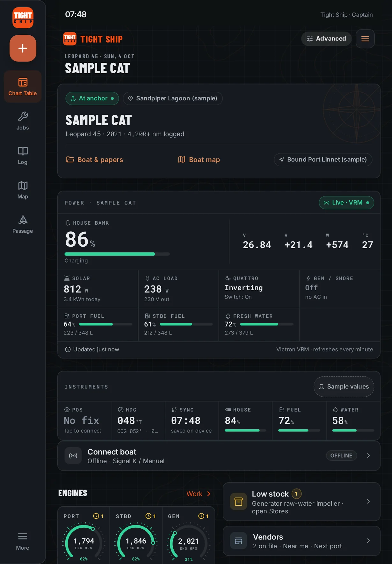Click the Updated just now clock icon

[68, 350]
